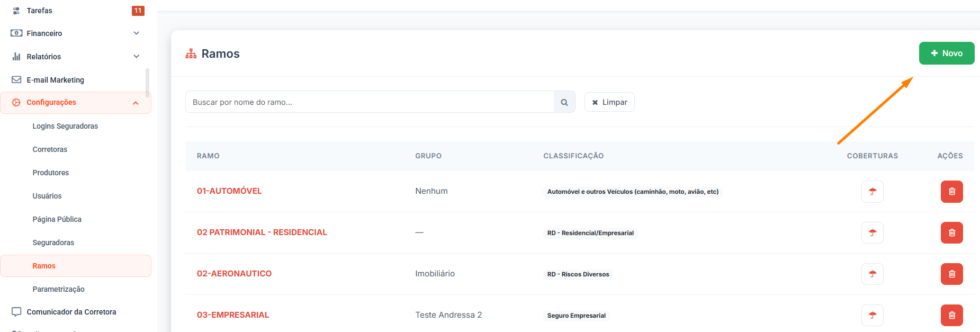
Task: Delete the 02-AERONAUTICO row with trash icon
Action: coord(951,274)
